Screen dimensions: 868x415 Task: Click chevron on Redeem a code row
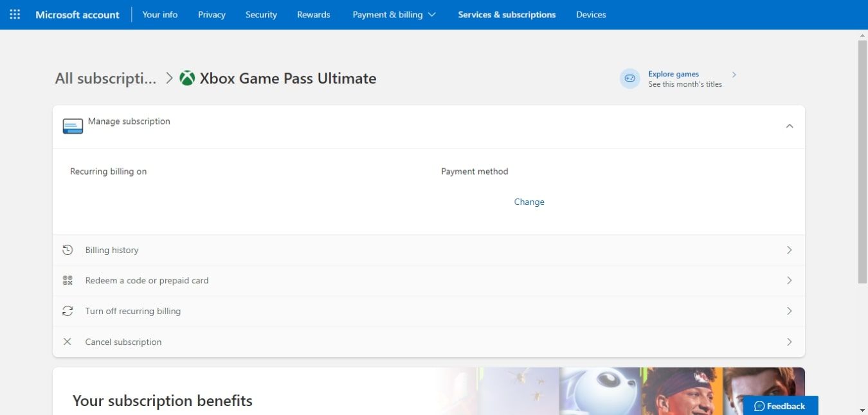point(790,280)
